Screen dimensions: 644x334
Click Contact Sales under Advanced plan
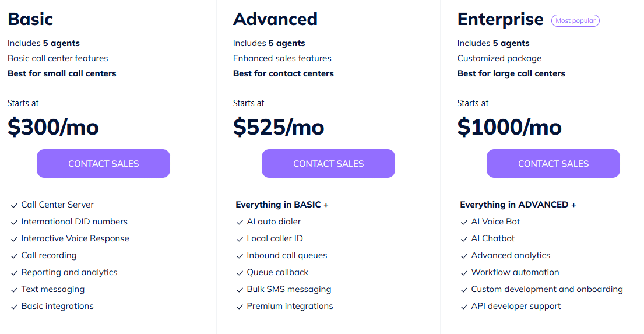[328, 164]
